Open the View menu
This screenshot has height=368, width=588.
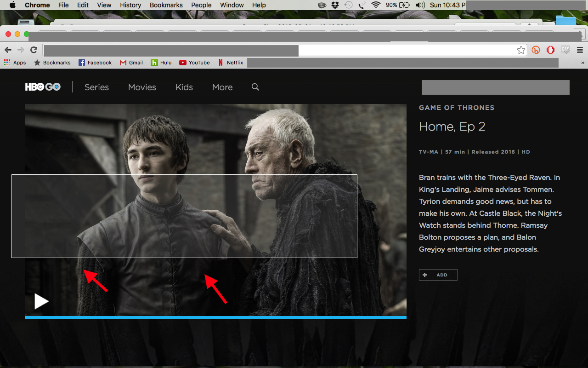click(x=104, y=5)
